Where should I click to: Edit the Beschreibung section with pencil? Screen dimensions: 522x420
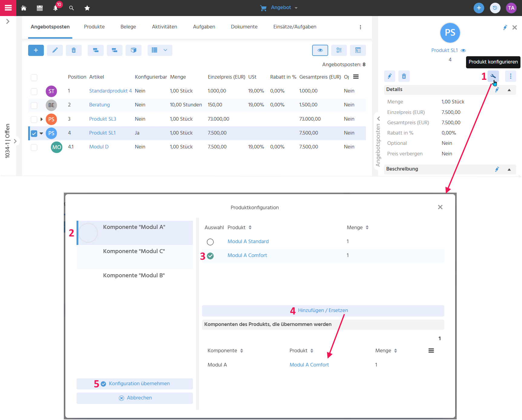tap(497, 169)
